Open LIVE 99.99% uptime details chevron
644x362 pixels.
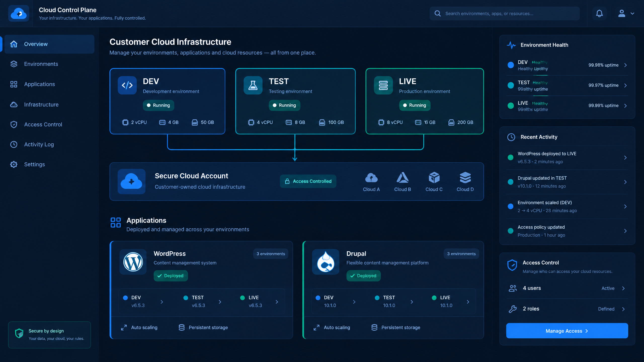625,106
